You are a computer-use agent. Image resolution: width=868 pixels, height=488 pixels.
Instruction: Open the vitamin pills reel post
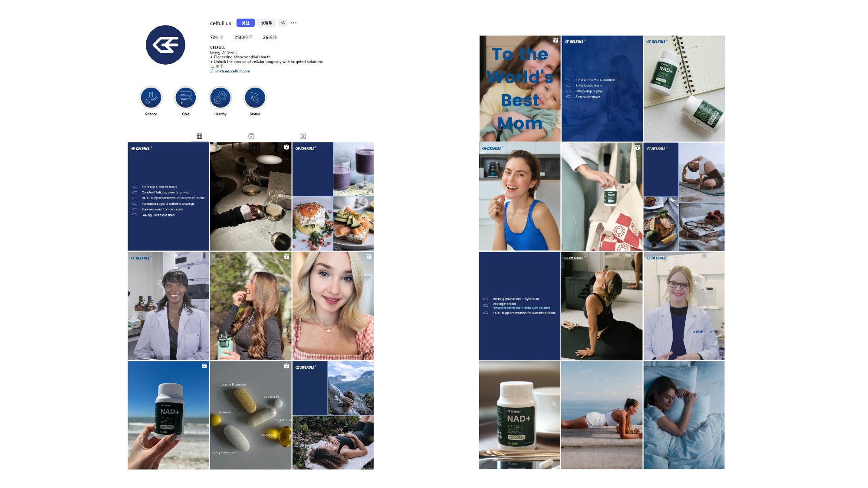click(x=250, y=415)
